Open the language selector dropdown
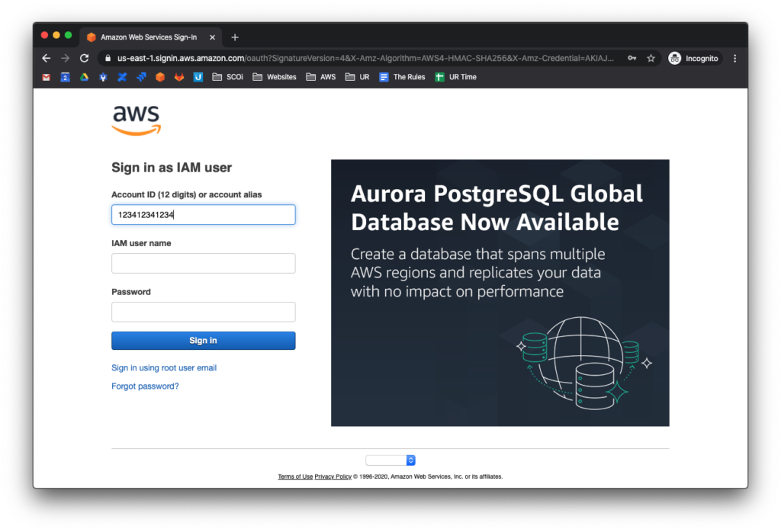 pyautogui.click(x=390, y=460)
